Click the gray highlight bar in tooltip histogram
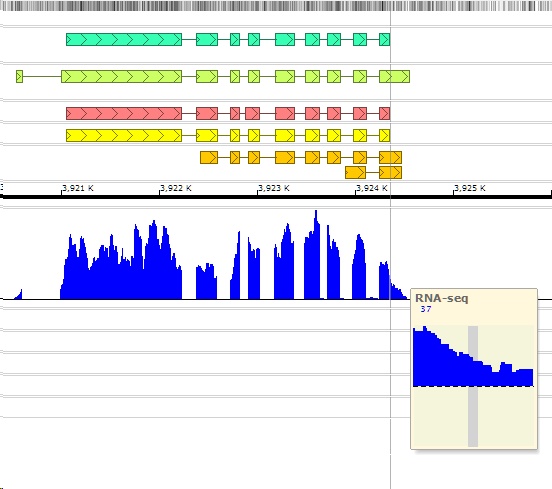 [x=473, y=386]
